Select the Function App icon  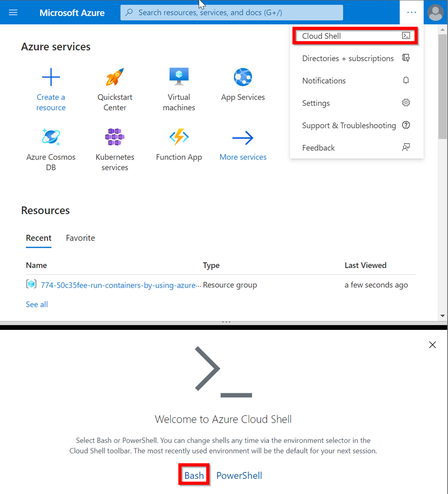[x=179, y=137]
